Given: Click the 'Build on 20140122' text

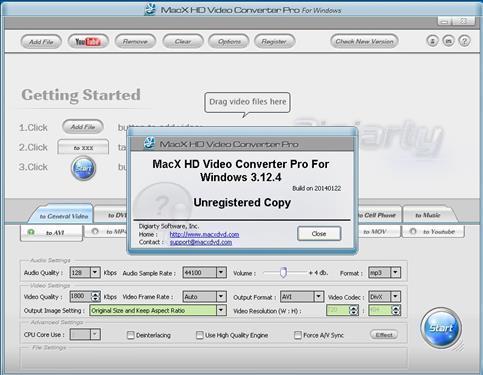Looking at the screenshot, I should pos(316,188).
